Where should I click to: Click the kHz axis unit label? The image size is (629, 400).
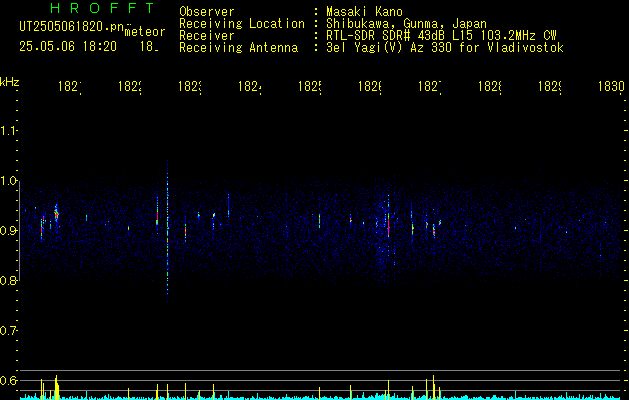[x=9, y=82]
